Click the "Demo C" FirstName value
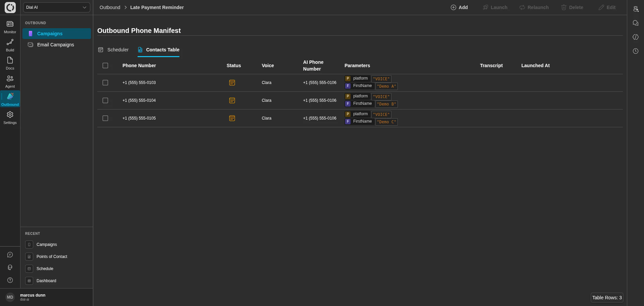The image size is (644, 306). [386, 122]
